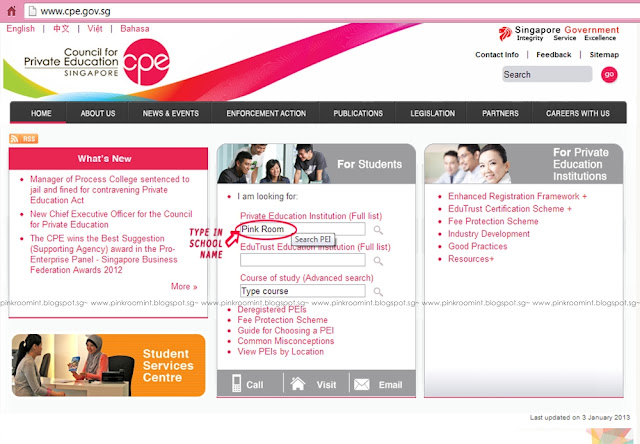This screenshot has height=444, width=640.
Task: Switch language to Việt
Action: tap(95, 29)
